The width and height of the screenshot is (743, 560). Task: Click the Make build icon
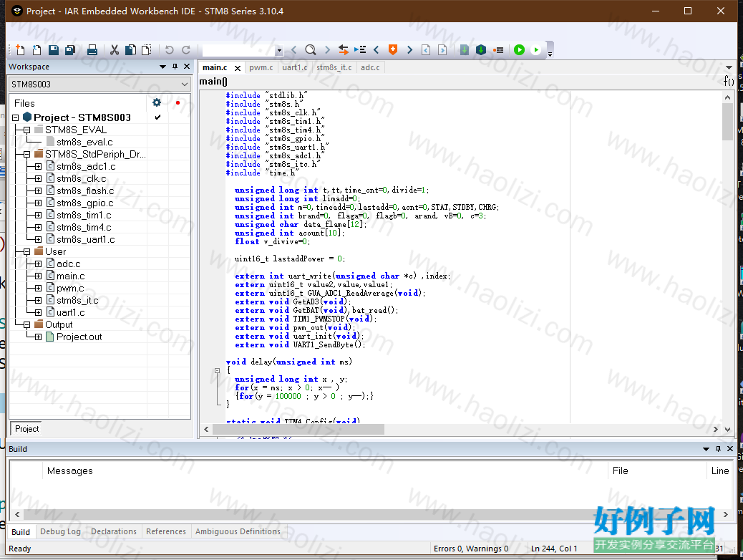tap(481, 50)
